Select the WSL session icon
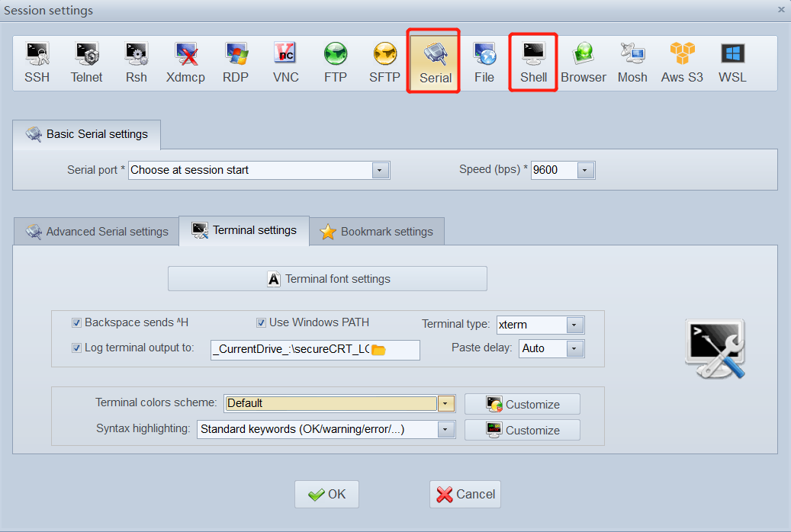This screenshot has height=532, width=791. [x=732, y=62]
